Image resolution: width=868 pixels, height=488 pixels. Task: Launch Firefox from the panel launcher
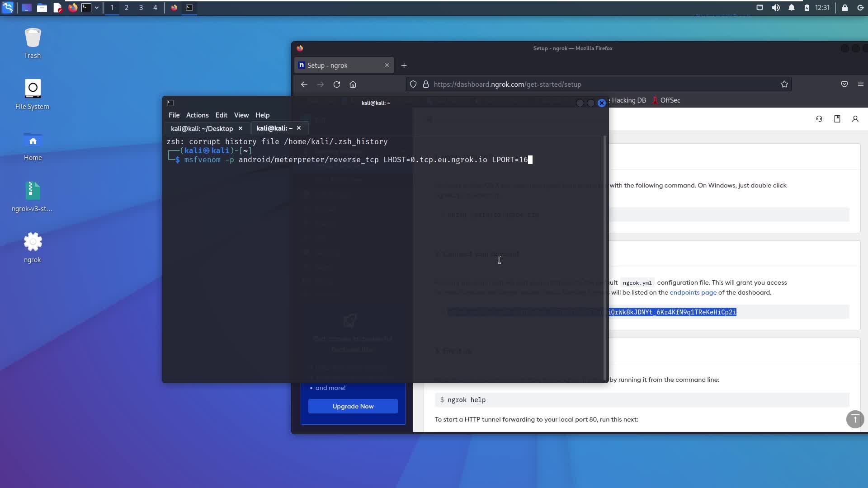[x=72, y=8]
